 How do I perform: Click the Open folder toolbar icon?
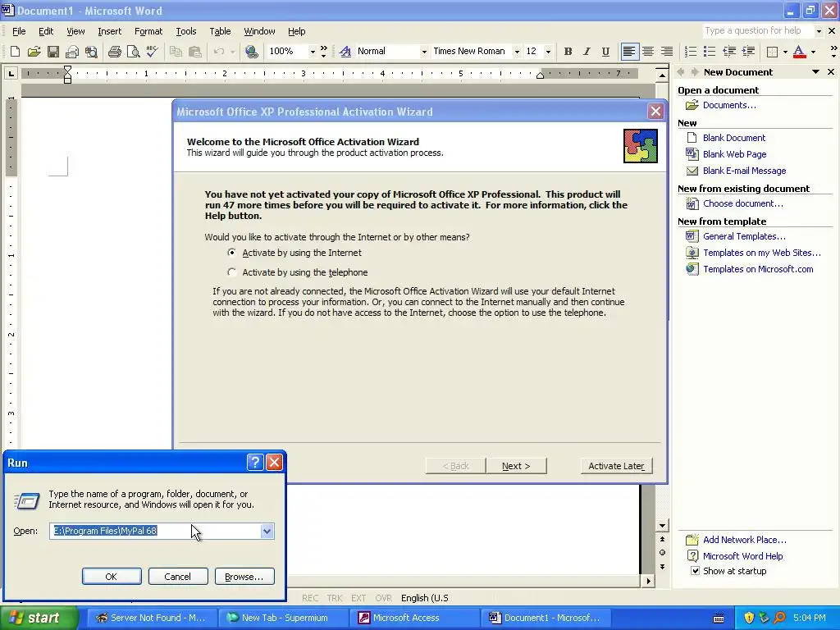pos(34,52)
